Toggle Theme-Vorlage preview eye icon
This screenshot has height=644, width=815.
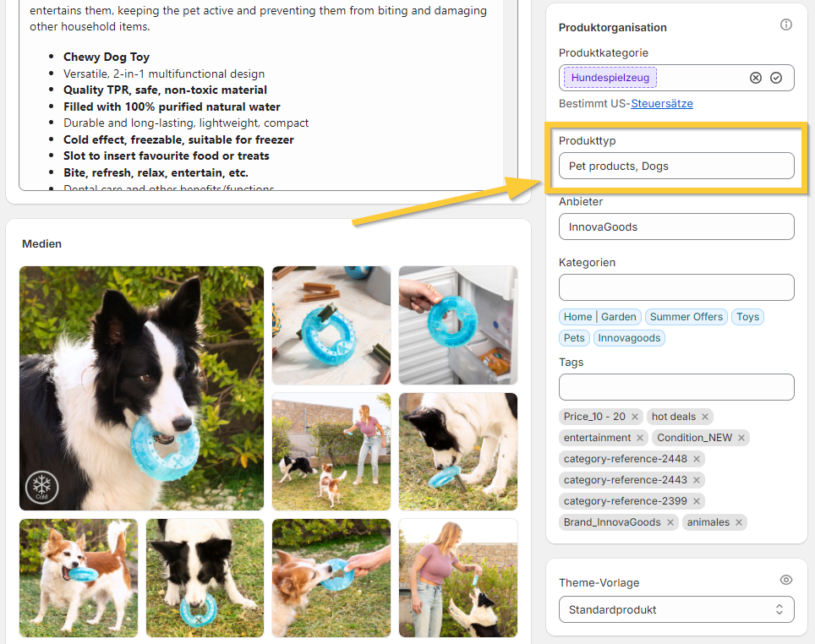[785, 580]
